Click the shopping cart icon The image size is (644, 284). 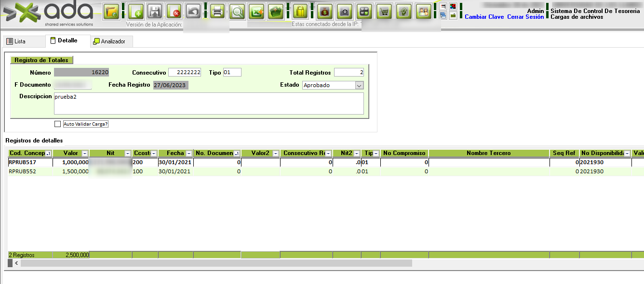click(x=384, y=12)
